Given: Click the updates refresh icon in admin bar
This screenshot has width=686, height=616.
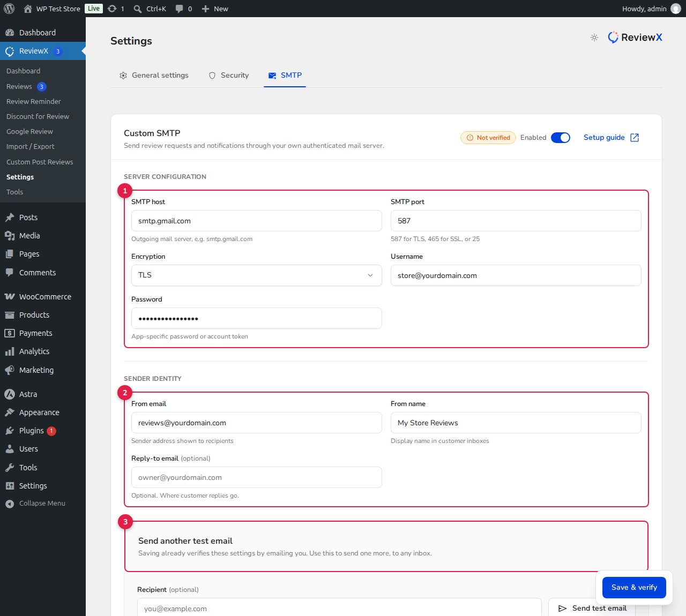Looking at the screenshot, I should pos(112,9).
